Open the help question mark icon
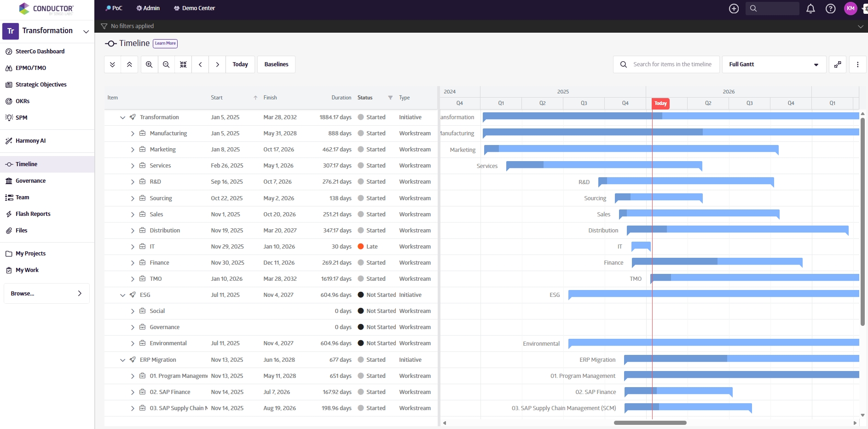Screen dimensions: 868x429 pyautogui.click(x=830, y=8)
